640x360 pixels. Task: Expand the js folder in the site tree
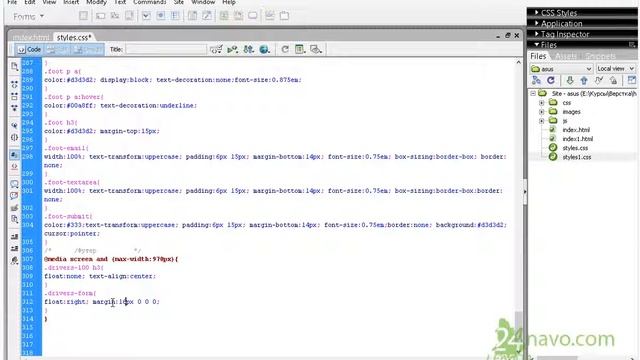tap(541, 121)
